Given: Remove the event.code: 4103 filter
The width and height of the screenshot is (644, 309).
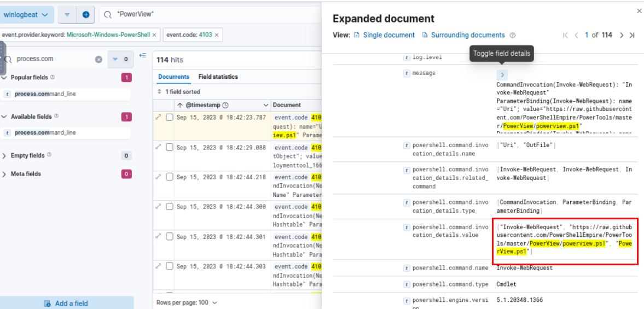Looking at the screenshot, I should (217, 35).
